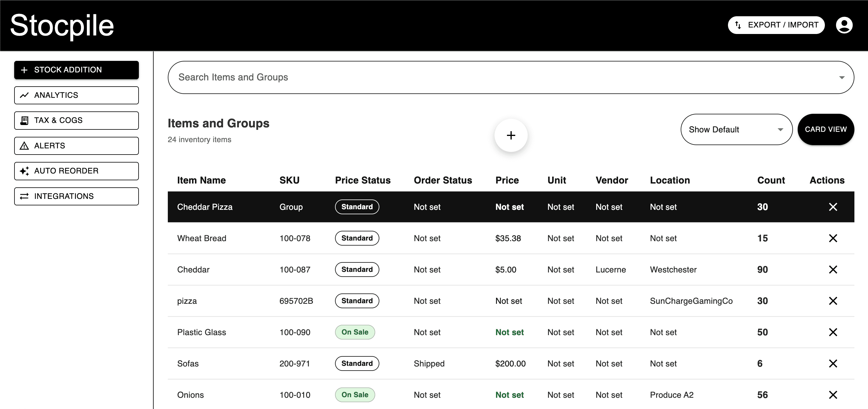Click the X icon for Sofas
The image size is (868, 409).
pos(833,363)
